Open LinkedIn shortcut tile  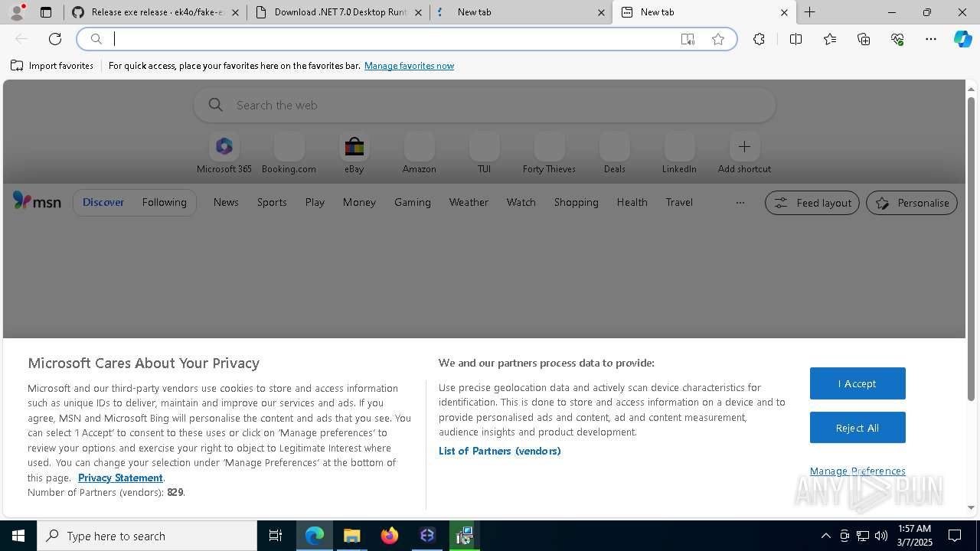(679, 153)
